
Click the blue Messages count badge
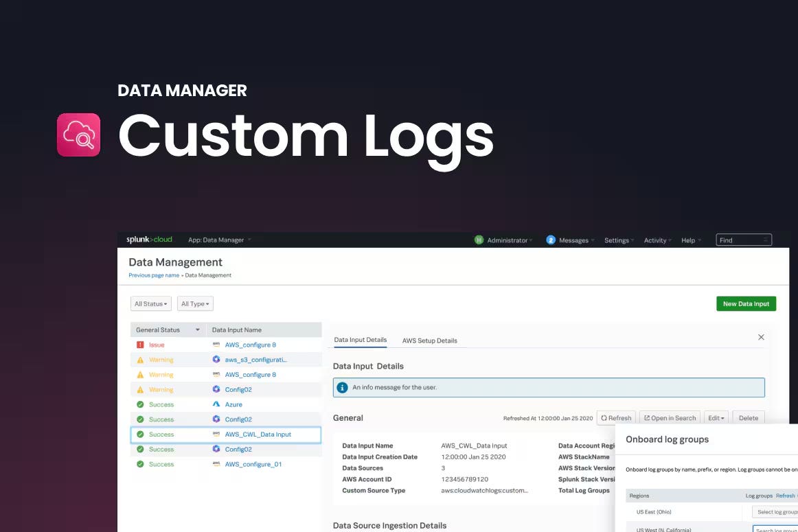(x=551, y=240)
